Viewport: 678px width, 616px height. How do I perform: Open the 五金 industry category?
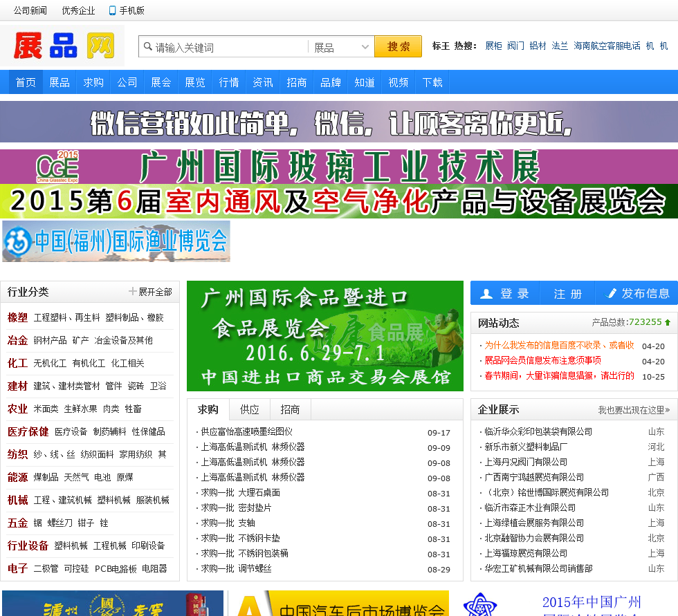click(17, 523)
